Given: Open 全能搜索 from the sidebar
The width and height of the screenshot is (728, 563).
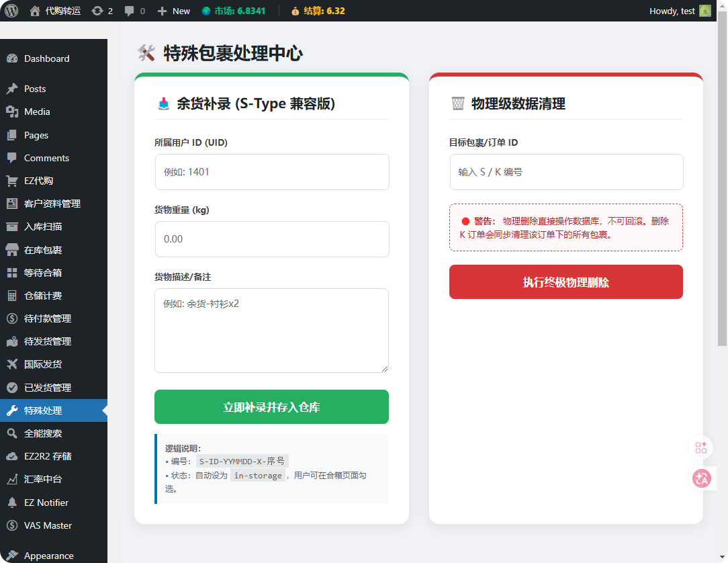Looking at the screenshot, I should (x=43, y=433).
